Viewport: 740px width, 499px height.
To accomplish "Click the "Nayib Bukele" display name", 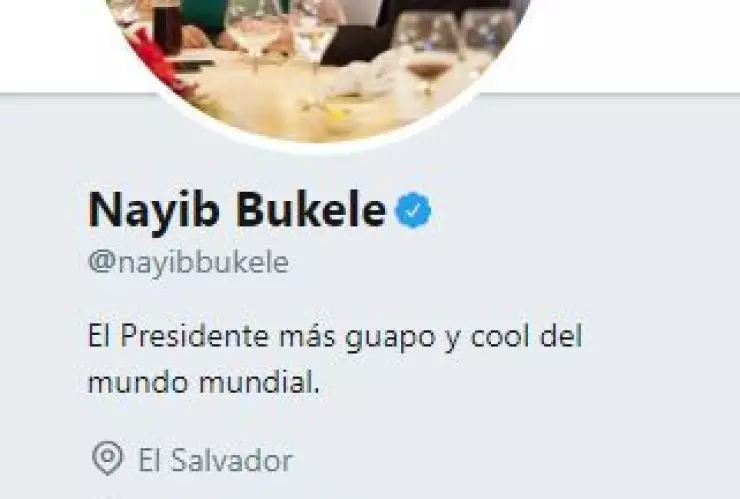I will 237,210.
